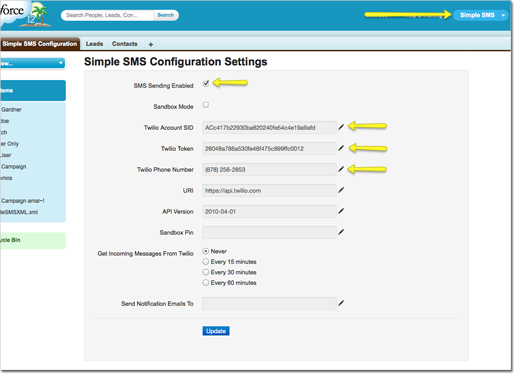The image size is (520, 379).
Task: Select Every 15 minutes option
Action: pos(206,262)
